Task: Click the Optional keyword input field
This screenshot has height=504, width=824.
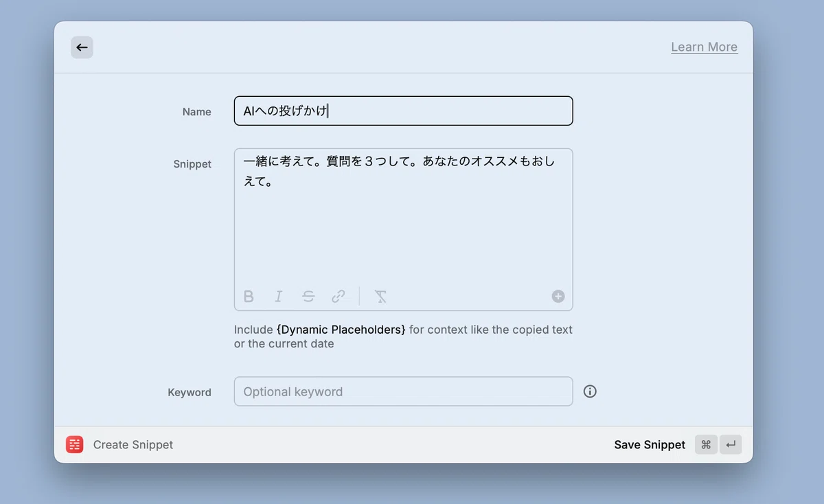Action: tap(403, 391)
